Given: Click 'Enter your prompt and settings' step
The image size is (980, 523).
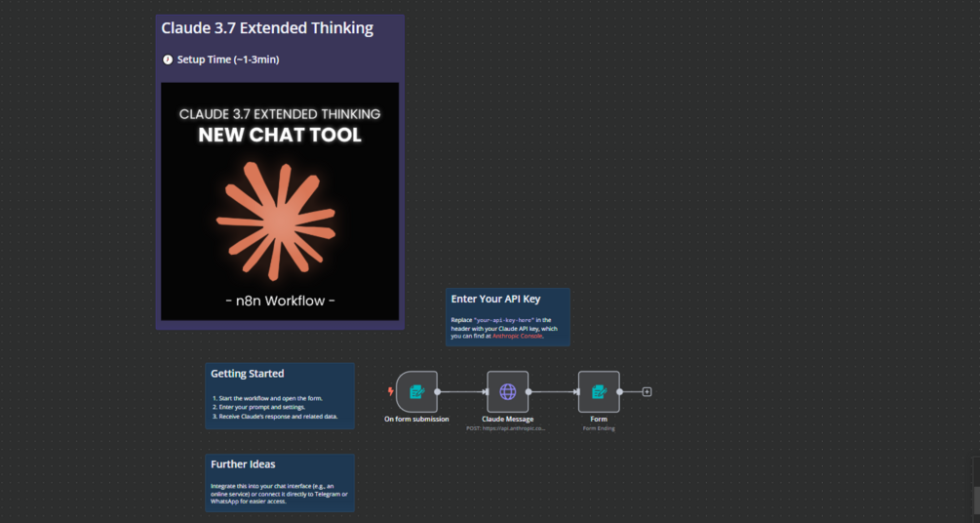Looking at the screenshot, I should [260, 407].
